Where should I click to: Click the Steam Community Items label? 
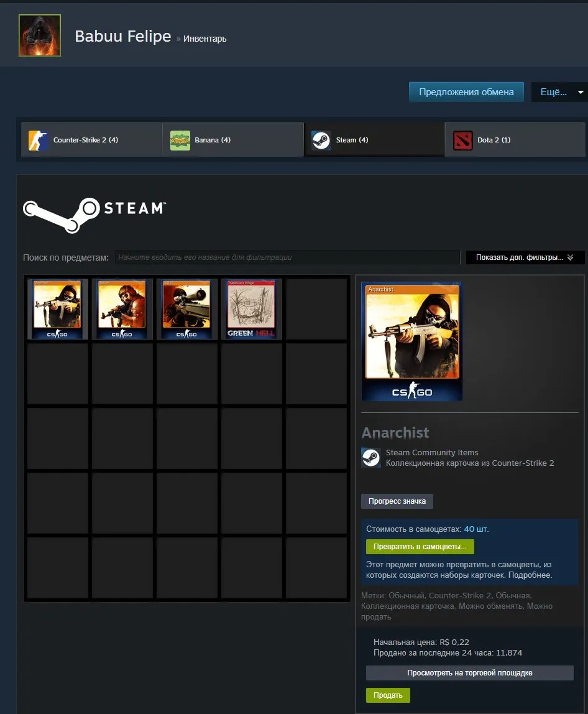coord(433,453)
